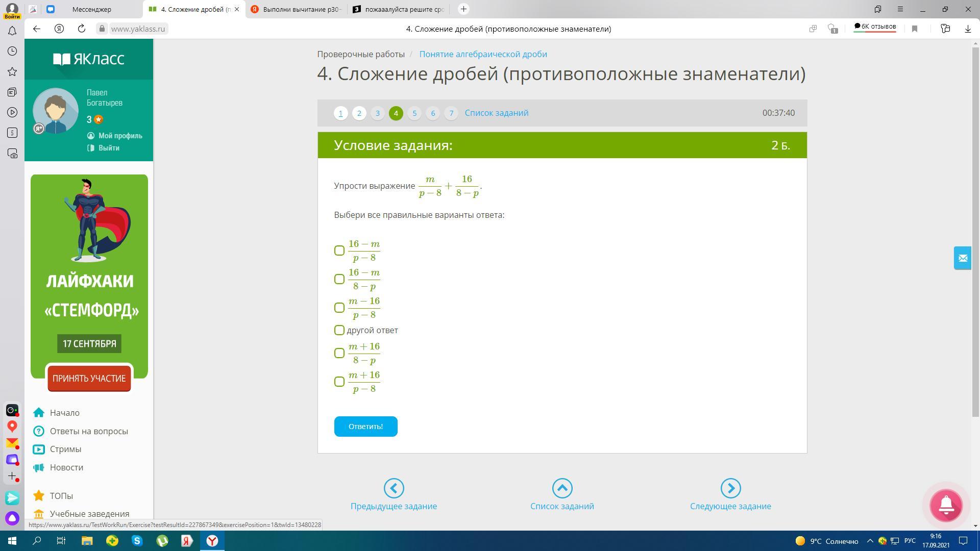Image resolution: width=980 pixels, height=551 pixels.
Task: Click the www.yaklass.ru address field
Action: pyautogui.click(x=138, y=29)
